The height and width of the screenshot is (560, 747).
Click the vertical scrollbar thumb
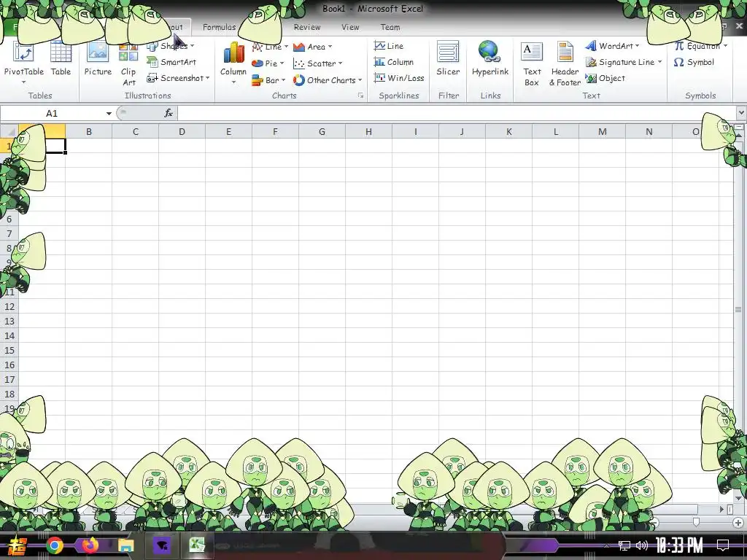pos(738,309)
